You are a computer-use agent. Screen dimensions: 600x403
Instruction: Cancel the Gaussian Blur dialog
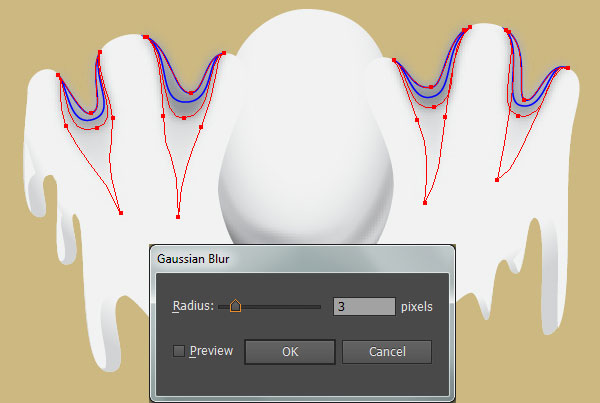[x=387, y=352]
